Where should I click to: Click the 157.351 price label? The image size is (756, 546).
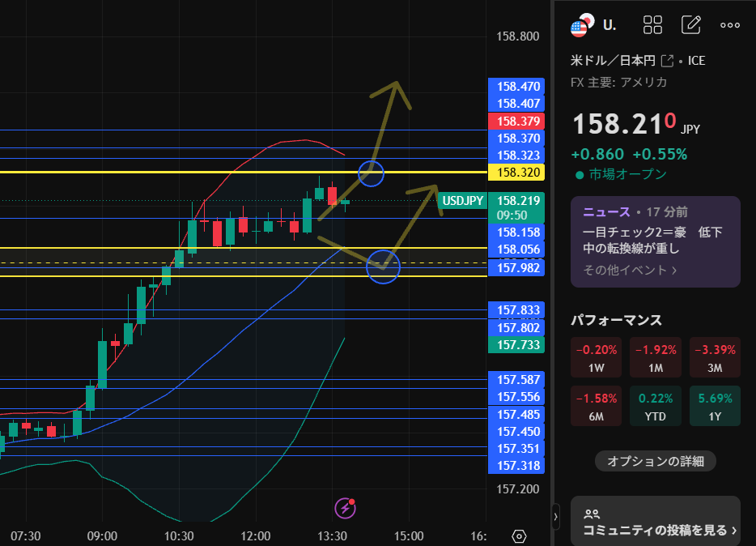(516, 449)
